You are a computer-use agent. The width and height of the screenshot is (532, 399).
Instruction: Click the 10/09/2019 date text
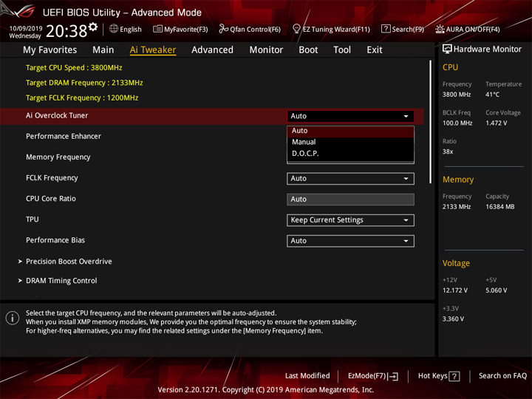click(26, 29)
